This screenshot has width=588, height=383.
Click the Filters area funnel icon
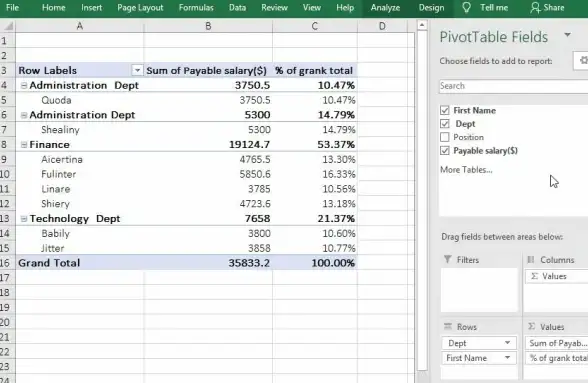(x=447, y=259)
